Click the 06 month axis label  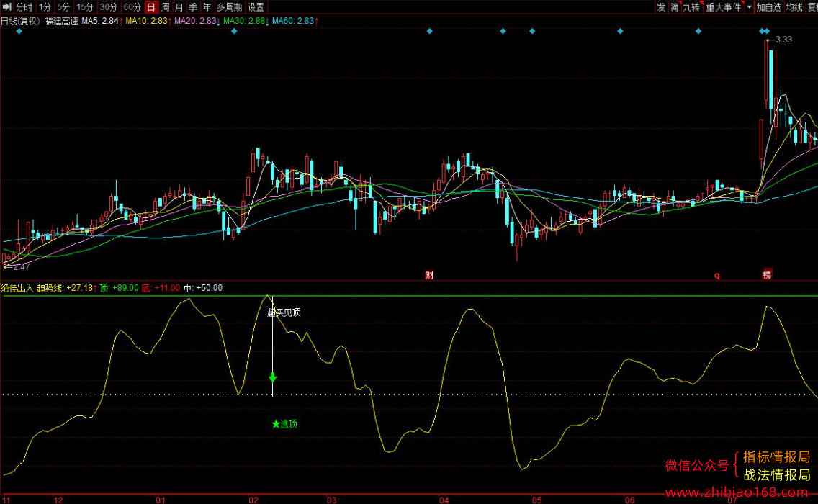pos(629,500)
